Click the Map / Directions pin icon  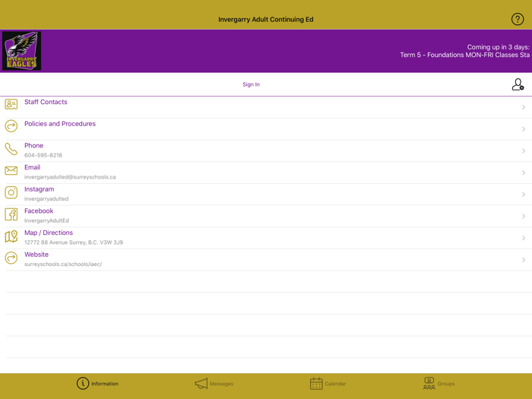(x=11, y=236)
